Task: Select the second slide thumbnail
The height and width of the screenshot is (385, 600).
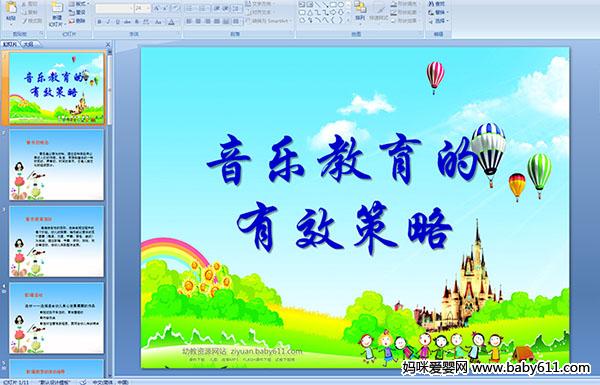Action: click(x=57, y=165)
